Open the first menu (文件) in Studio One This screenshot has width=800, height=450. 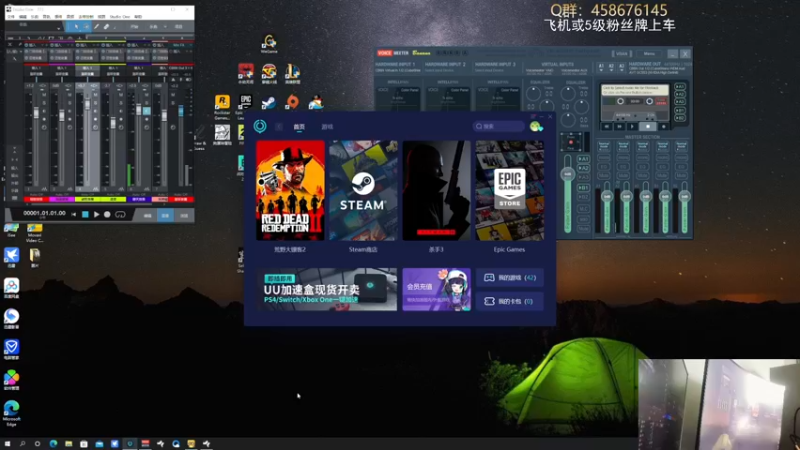click(10, 16)
